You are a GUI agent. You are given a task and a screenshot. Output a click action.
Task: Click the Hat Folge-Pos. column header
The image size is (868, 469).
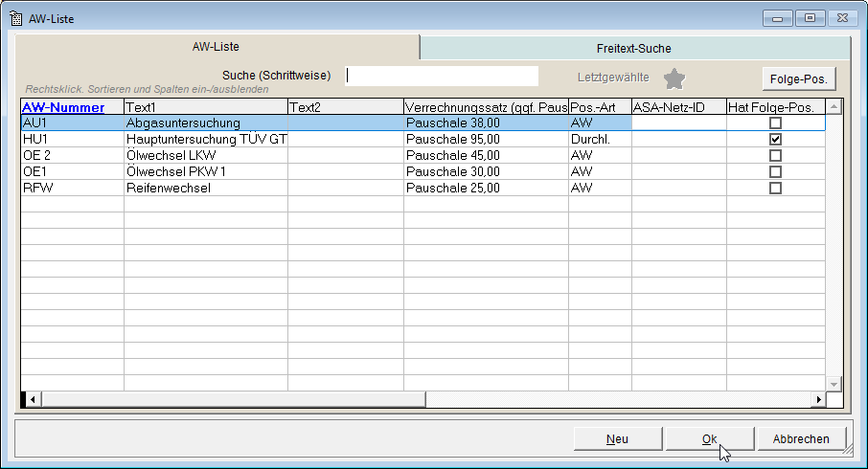pos(776,107)
